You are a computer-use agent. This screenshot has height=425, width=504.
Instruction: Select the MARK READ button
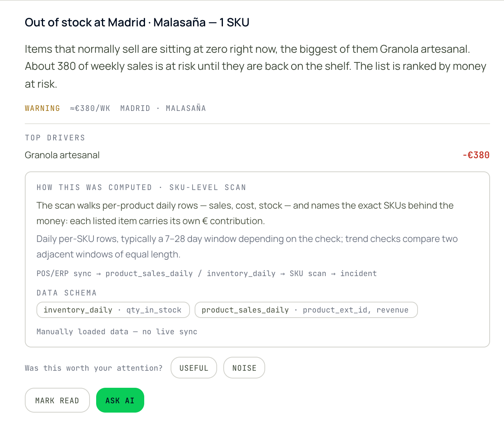[57, 400]
